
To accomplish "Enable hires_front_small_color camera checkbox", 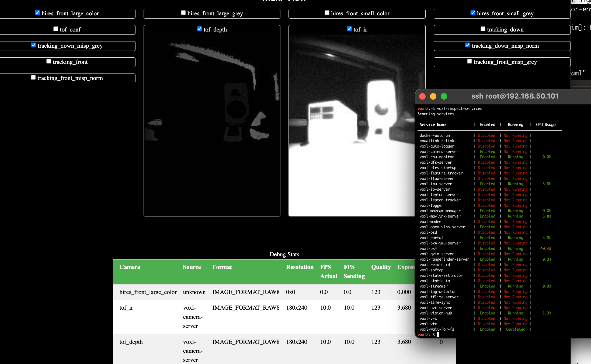I will (327, 13).
